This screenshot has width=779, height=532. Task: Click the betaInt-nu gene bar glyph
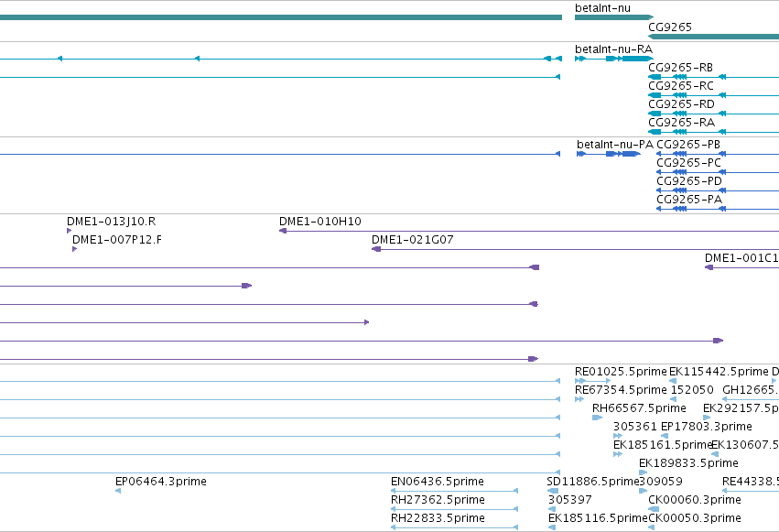point(614,18)
